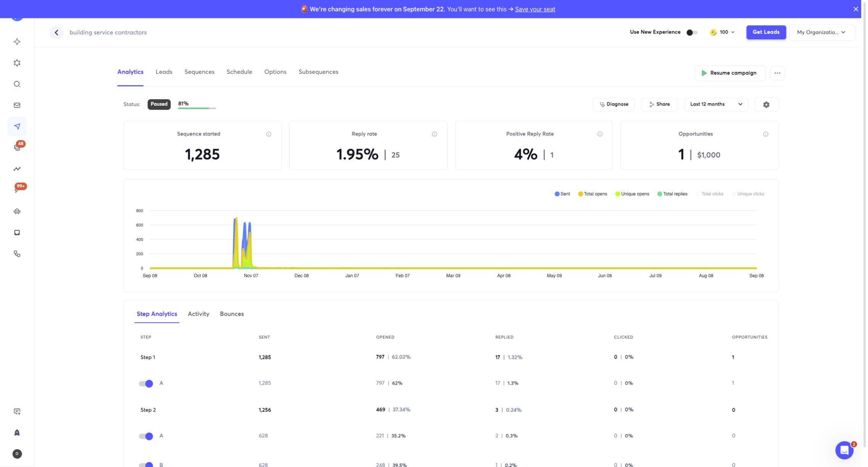Screen dimensions: 868x467
Task: Open the sparkle Copilot icon in sidebar
Action: coord(17,42)
